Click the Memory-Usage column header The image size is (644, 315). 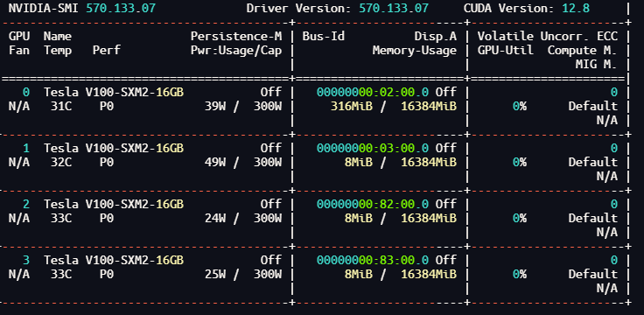point(415,51)
